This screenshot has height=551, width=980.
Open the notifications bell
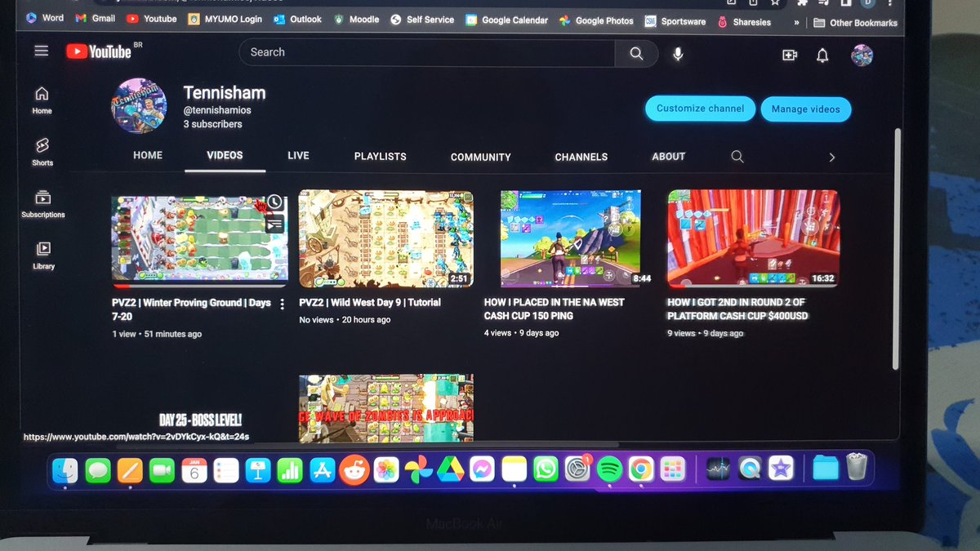tap(822, 55)
